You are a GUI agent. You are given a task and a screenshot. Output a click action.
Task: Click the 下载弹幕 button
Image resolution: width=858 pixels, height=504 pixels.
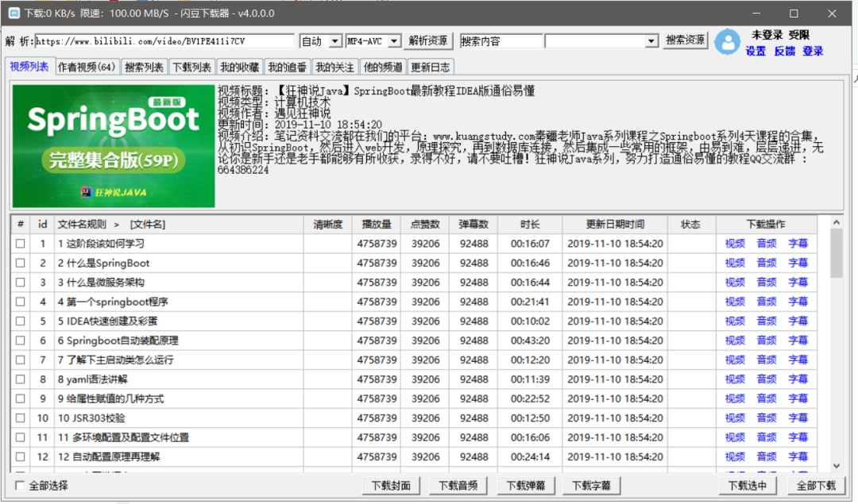point(525,486)
